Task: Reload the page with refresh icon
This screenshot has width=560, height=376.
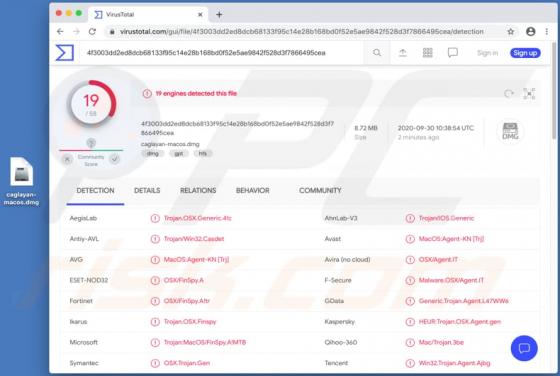Action: (92, 31)
